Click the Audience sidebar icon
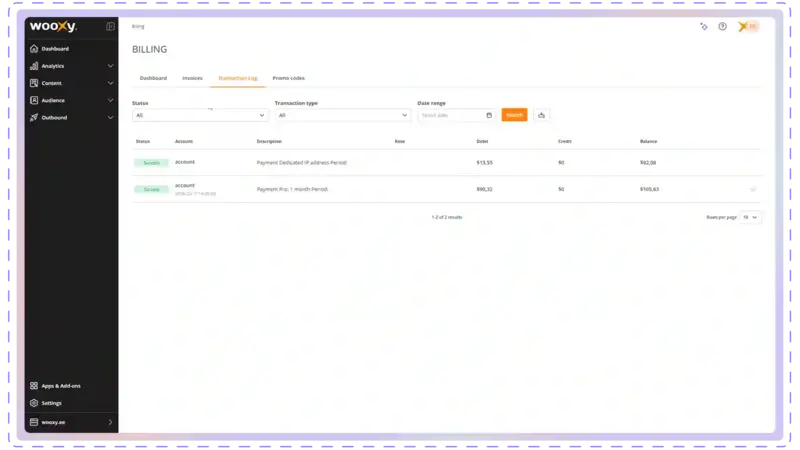Viewport: 800px width, 450px height. [34, 101]
